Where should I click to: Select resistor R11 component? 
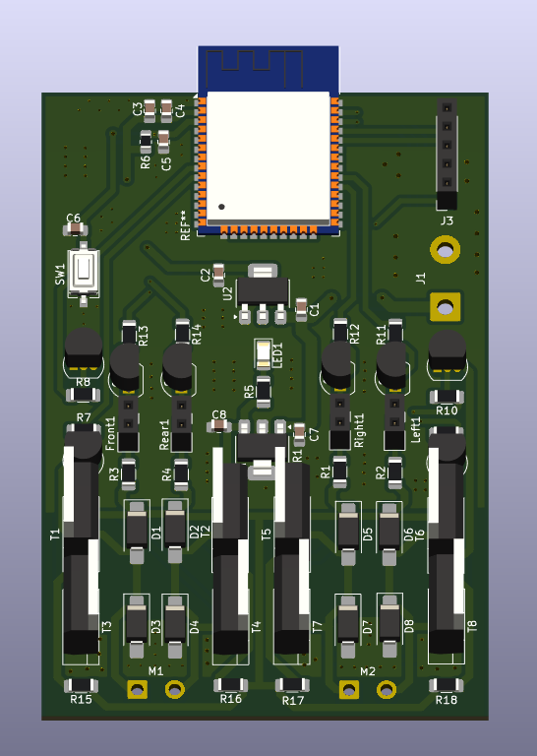coord(395,331)
